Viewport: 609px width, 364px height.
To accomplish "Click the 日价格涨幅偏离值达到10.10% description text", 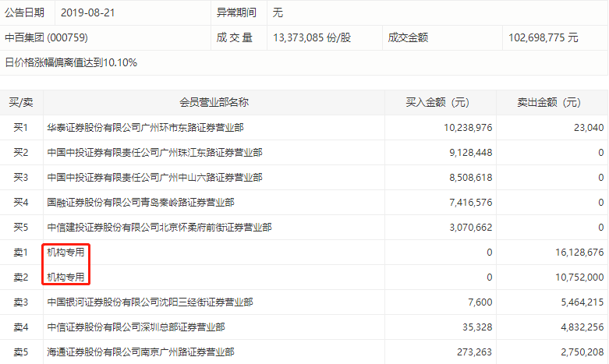I will (71, 62).
